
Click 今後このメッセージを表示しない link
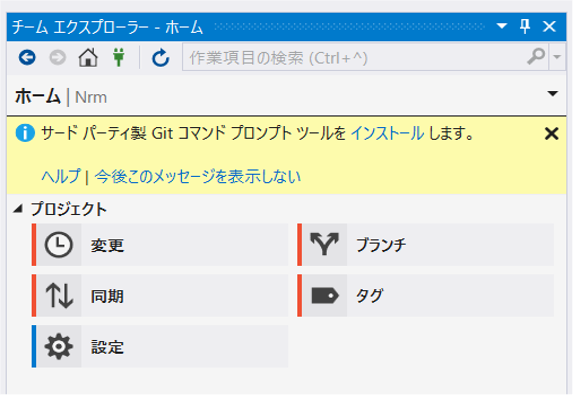click(x=198, y=176)
